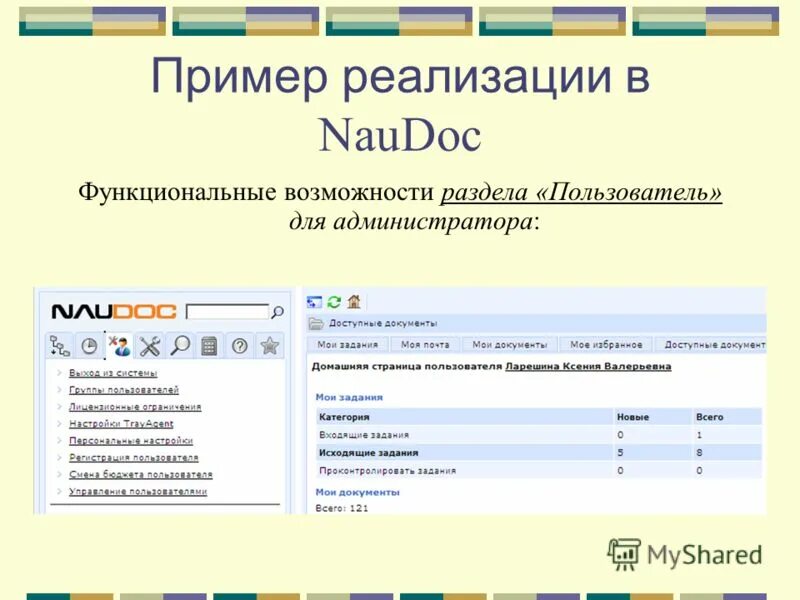
Task: Open the help question mark icon
Action: click(x=237, y=347)
